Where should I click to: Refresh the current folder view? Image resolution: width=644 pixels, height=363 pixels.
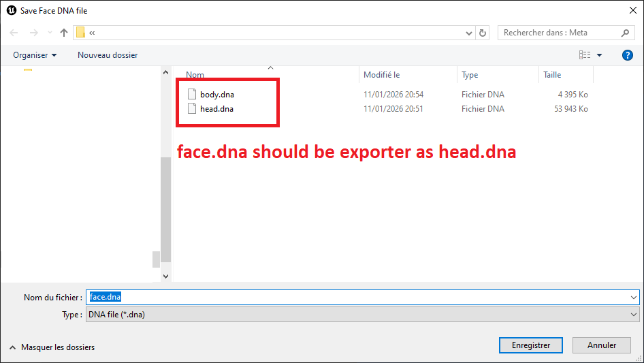click(483, 33)
